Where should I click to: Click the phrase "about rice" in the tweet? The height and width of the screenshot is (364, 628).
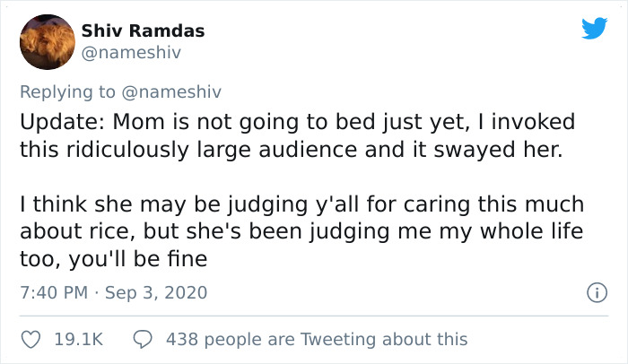pos(65,232)
